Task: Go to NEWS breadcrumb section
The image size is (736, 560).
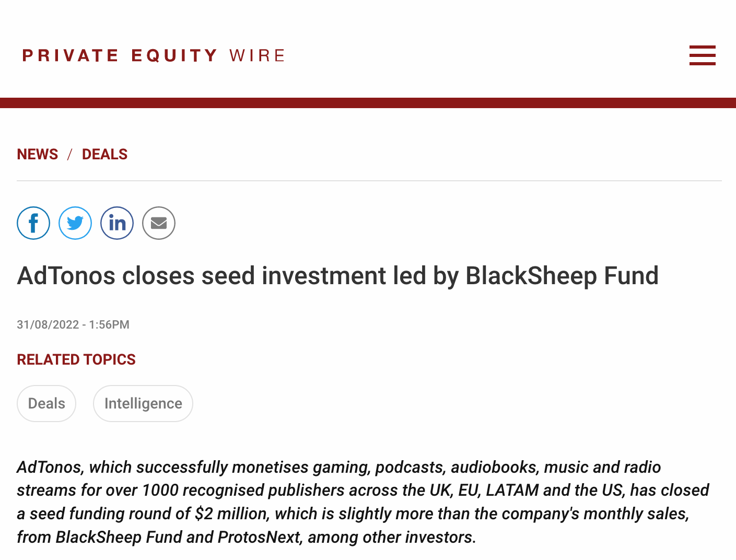Action: click(x=38, y=154)
